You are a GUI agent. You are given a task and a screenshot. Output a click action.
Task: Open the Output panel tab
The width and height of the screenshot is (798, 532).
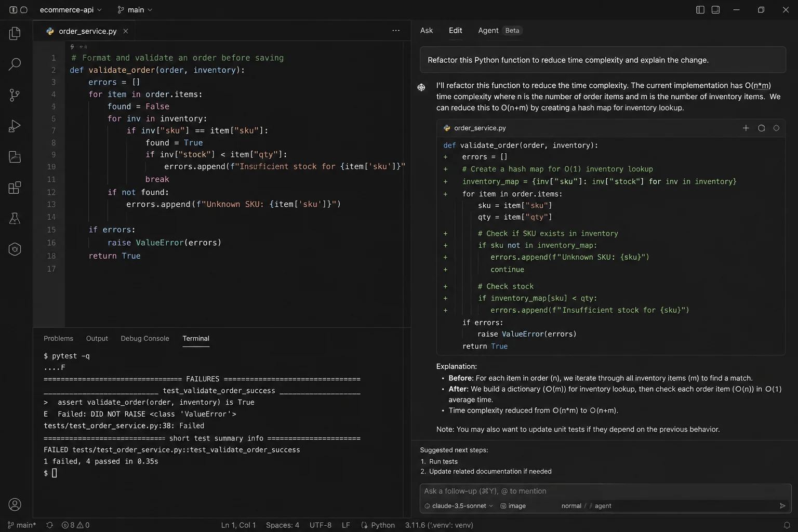[97, 338]
